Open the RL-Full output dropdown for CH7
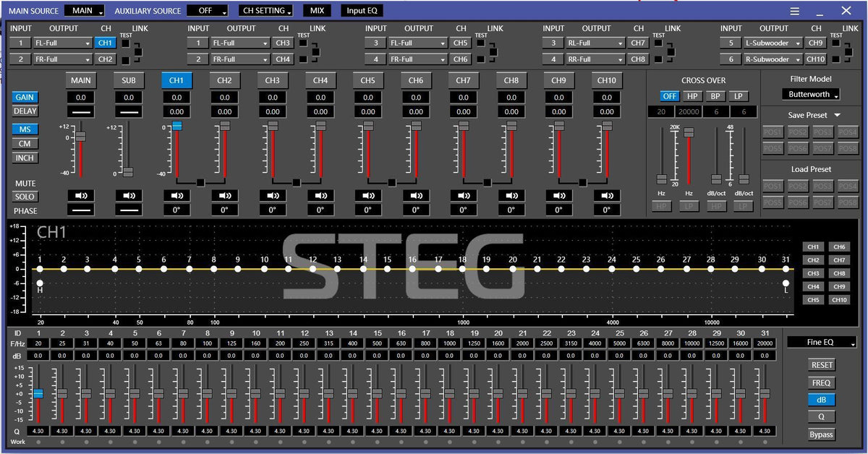This screenshot has width=868, height=454. tap(595, 43)
